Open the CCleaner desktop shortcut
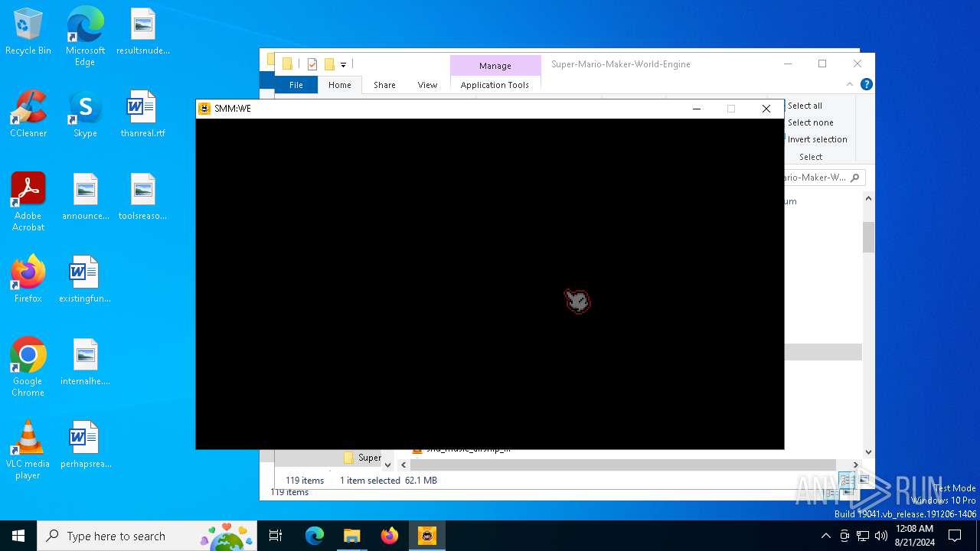 [28, 115]
